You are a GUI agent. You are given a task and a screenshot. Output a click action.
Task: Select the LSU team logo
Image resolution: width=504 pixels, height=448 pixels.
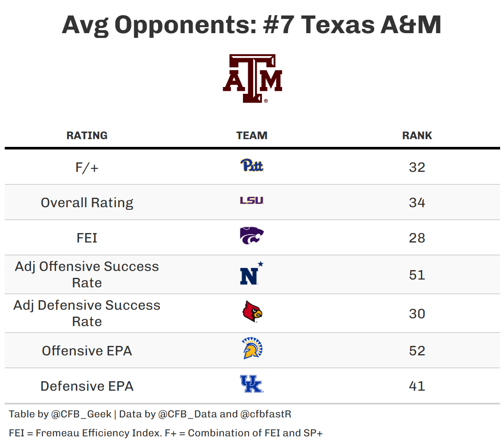[252, 201]
